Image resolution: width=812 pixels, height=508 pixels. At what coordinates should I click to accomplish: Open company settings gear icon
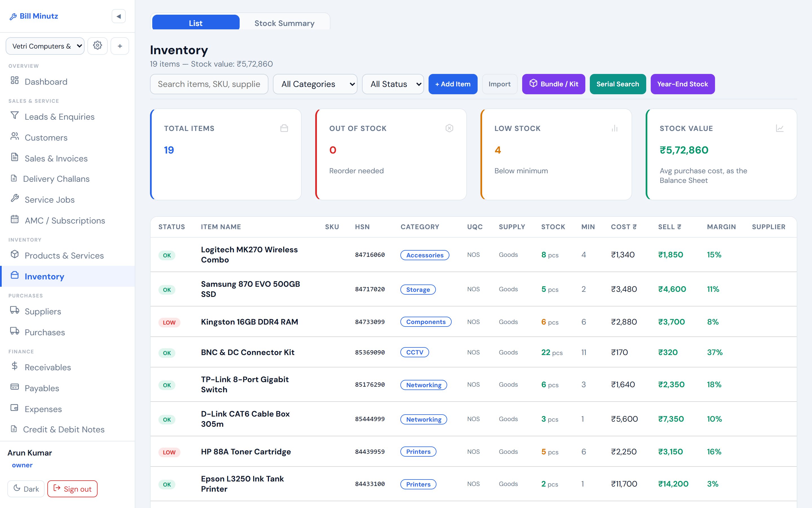(x=97, y=46)
